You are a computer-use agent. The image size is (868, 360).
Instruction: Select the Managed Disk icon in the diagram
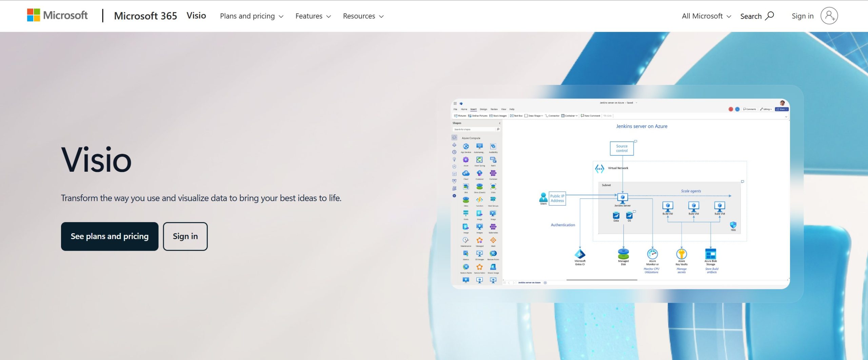[623, 254]
